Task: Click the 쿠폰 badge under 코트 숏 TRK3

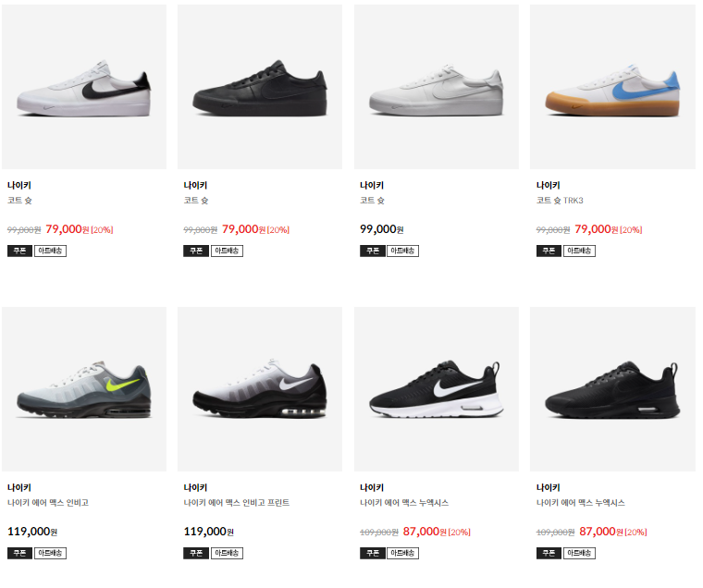Action: coord(548,251)
